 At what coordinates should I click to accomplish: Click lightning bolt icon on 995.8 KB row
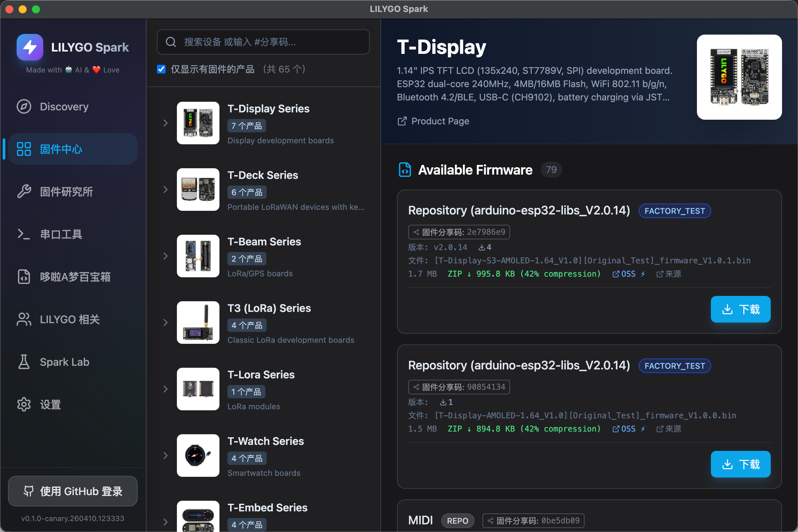click(x=643, y=274)
